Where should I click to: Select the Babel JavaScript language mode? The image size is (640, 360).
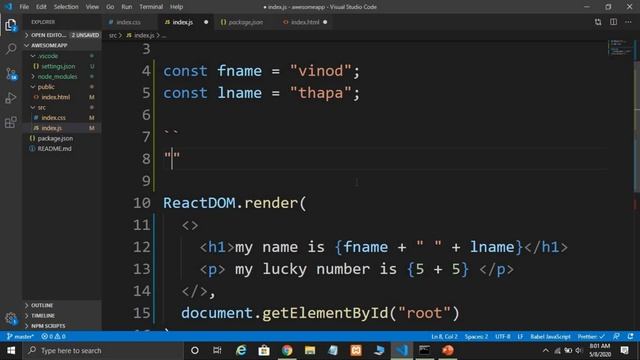550,337
